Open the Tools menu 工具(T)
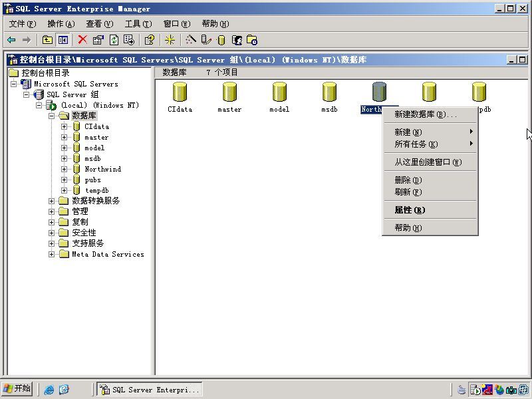Screen dimensions: 532x399 (x=138, y=24)
